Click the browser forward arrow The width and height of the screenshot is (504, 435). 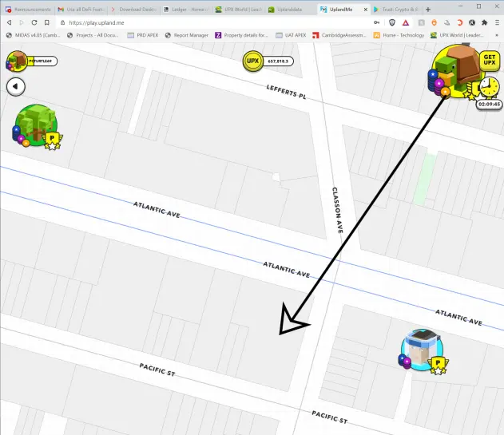(x=22, y=22)
